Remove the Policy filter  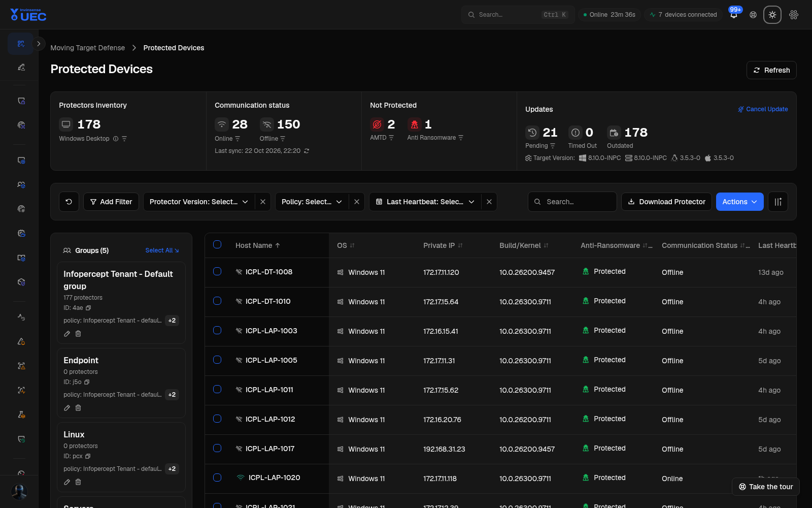coord(357,202)
